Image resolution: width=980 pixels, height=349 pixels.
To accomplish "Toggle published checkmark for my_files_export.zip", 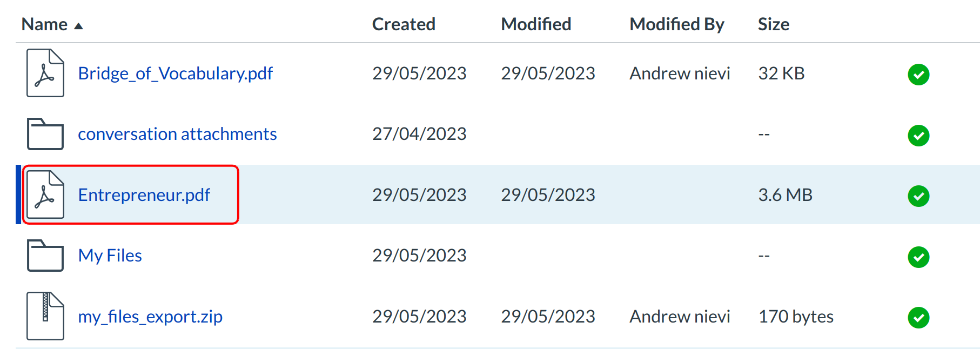I will point(918,317).
